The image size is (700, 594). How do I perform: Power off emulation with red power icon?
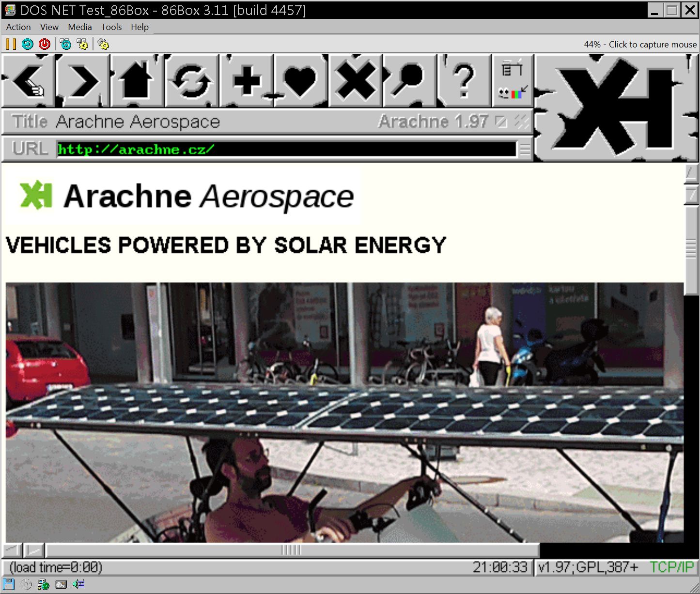click(45, 44)
